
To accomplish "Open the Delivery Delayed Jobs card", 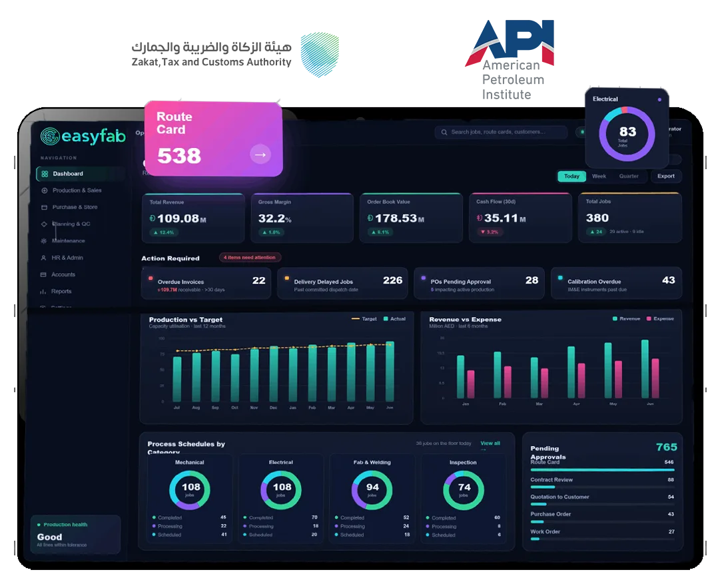I will point(342,284).
